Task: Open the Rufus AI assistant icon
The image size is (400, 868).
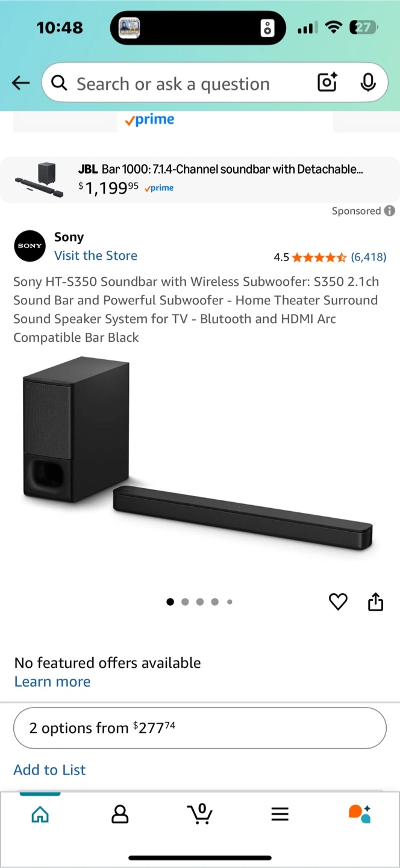Action: tap(360, 814)
